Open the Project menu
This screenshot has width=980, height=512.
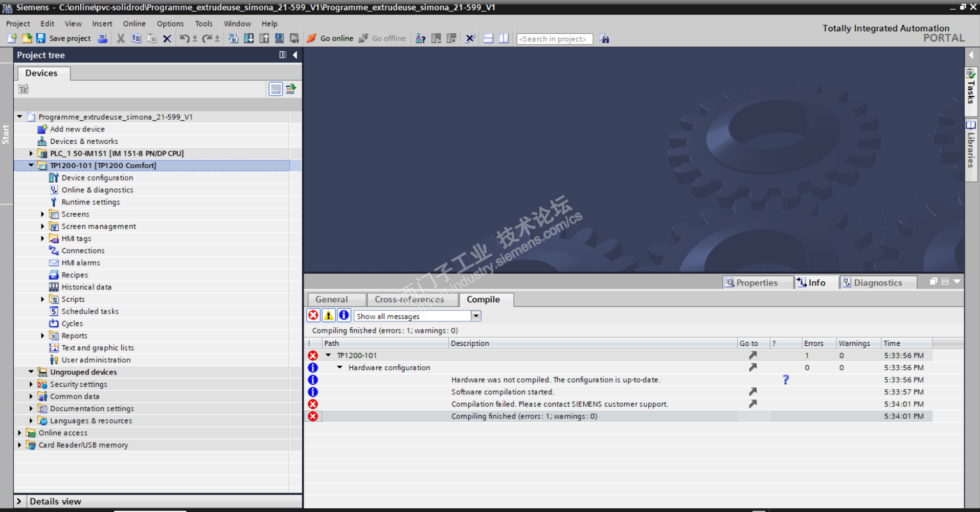pos(18,24)
